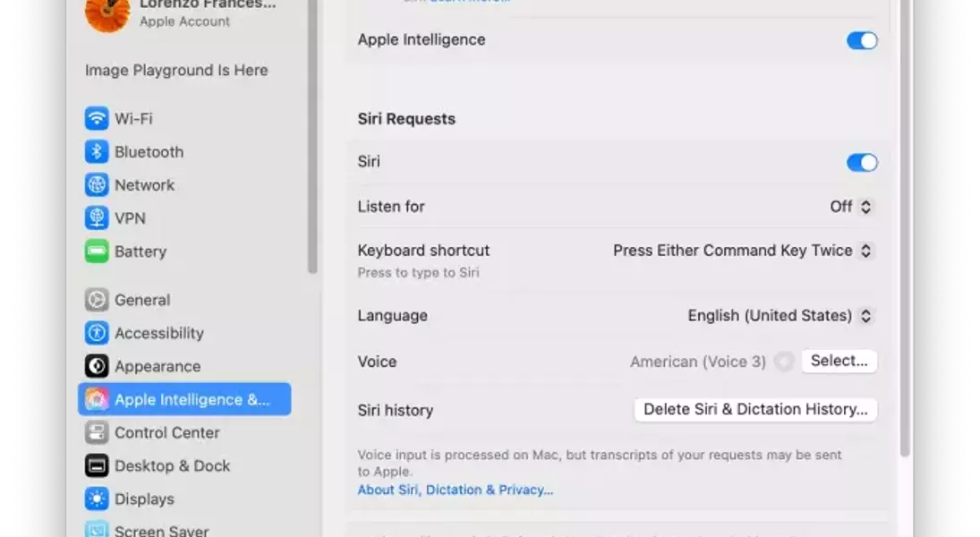
Task: Select Battery label in the sidebar
Action: pos(141,251)
